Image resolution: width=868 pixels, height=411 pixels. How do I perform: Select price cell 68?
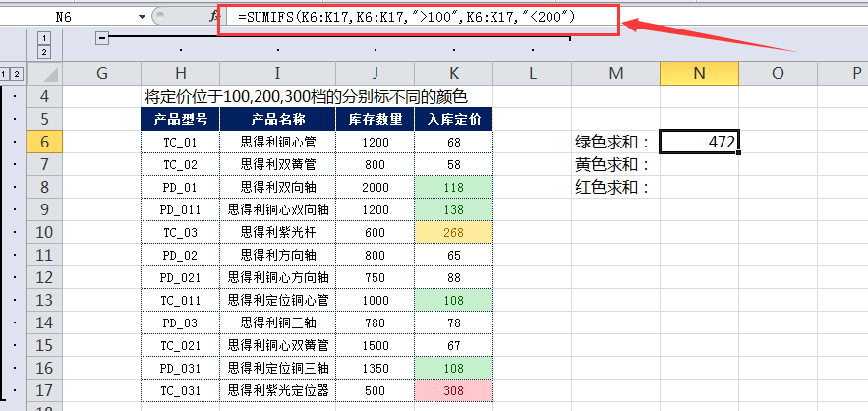[454, 143]
